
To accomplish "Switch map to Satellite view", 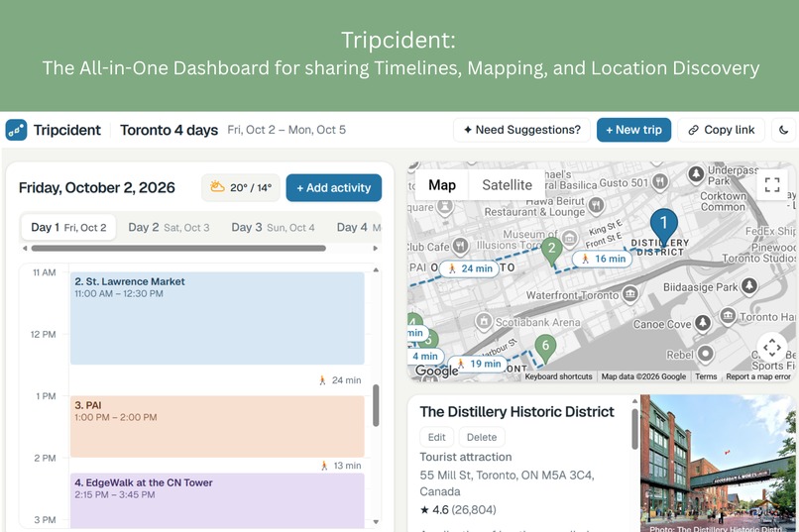I will [507, 185].
